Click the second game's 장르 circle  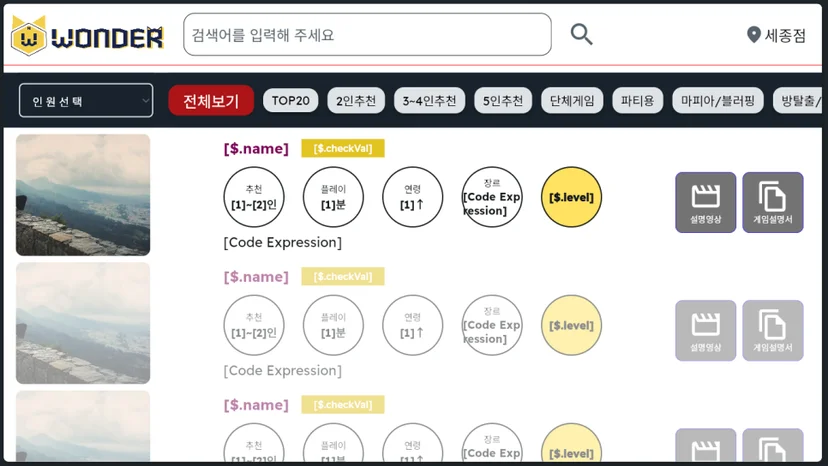(492, 325)
